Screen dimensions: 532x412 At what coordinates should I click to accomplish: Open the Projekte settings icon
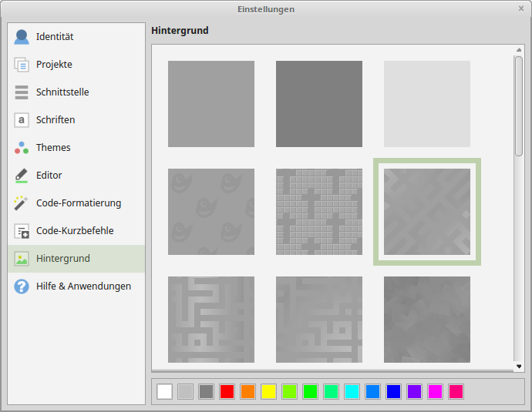22,65
